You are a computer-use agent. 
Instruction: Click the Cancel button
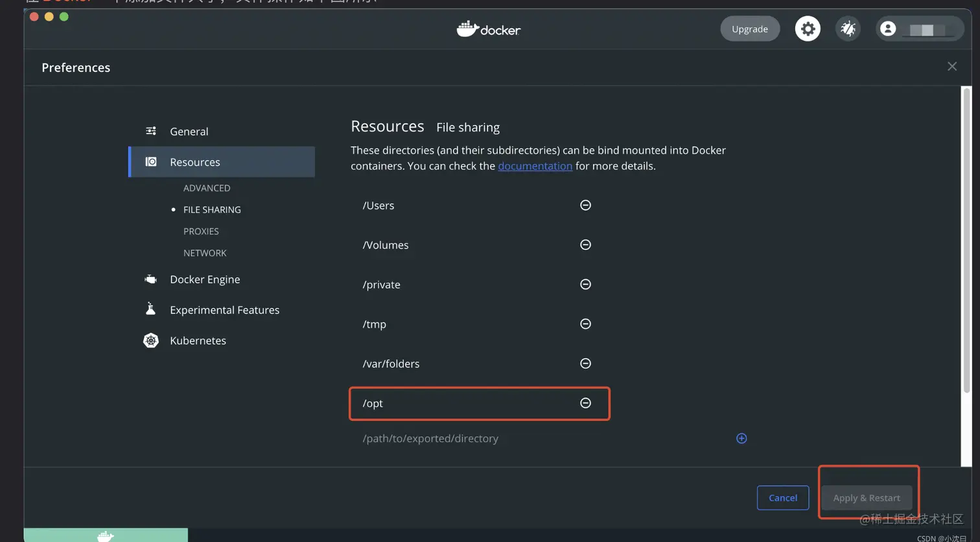click(x=782, y=497)
